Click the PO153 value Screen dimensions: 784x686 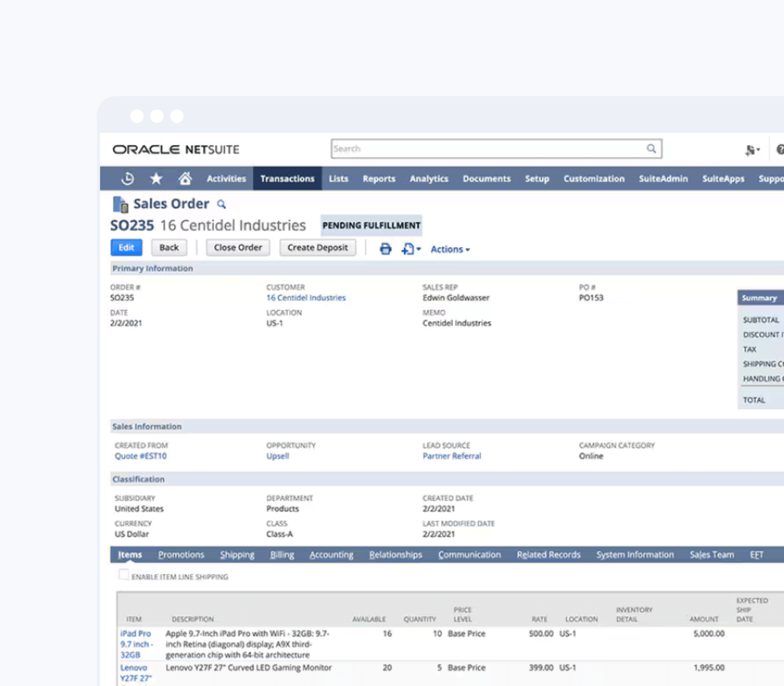click(591, 297)
